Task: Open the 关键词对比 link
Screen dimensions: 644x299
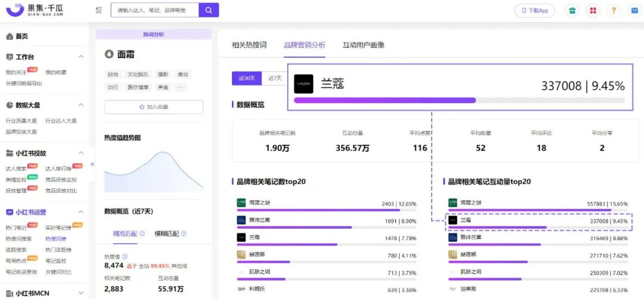Action: click(x=58, y=272)
